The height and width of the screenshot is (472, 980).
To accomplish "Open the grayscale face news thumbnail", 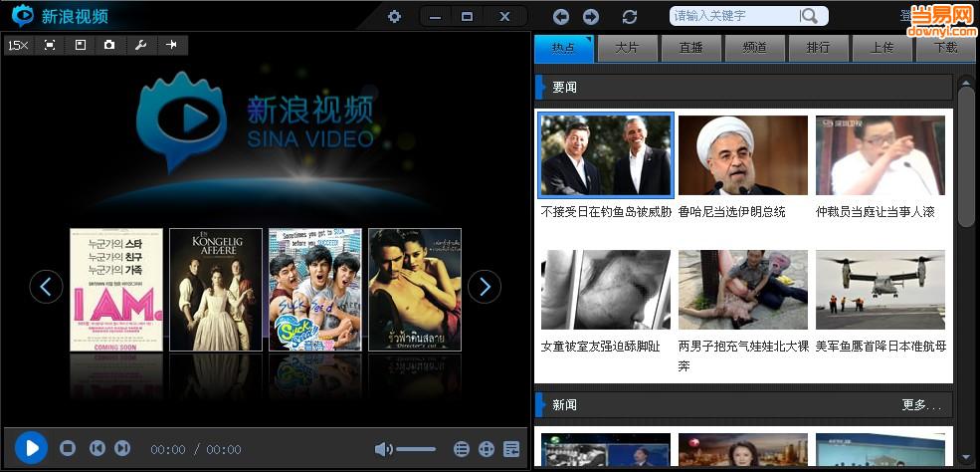I will click(606, 290).
